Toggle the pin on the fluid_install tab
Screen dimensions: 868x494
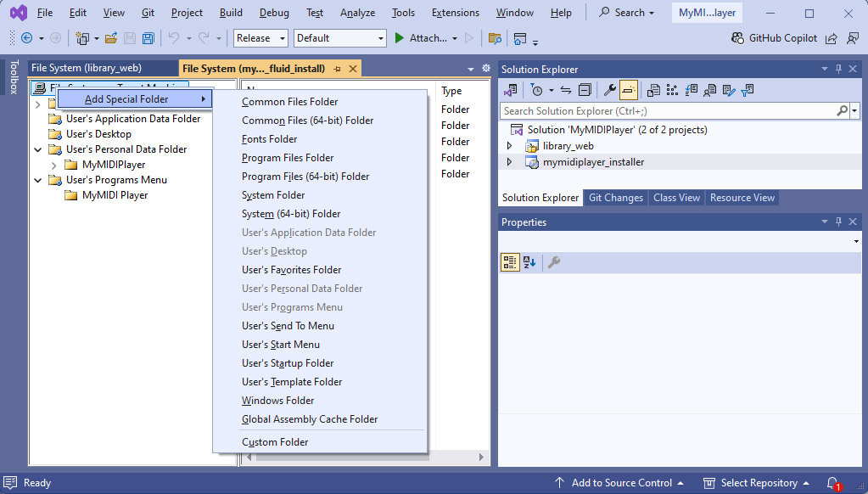point(337,69)
